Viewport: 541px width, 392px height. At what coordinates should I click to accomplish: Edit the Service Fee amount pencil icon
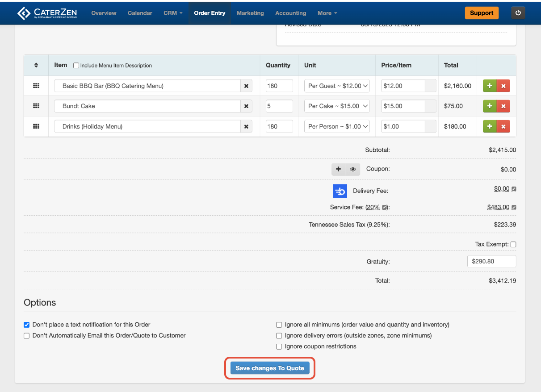pyautogui.click(x=514, y=207)
